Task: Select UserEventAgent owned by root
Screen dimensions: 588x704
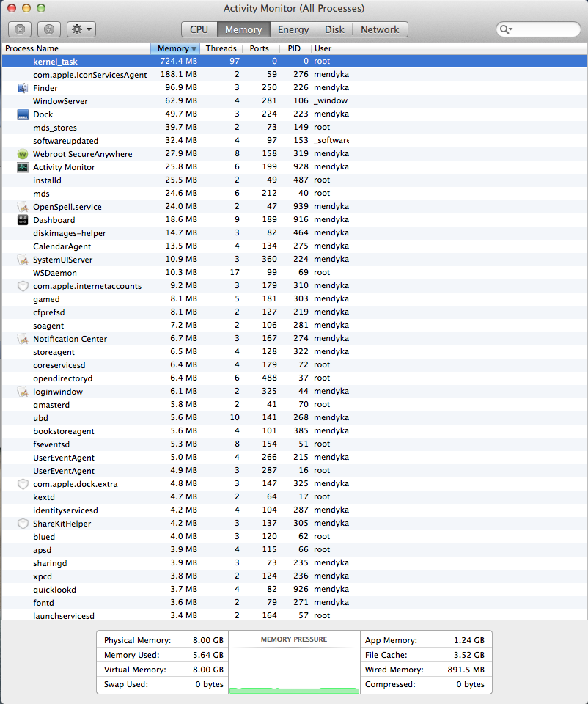Action: [x=295, y=471]
